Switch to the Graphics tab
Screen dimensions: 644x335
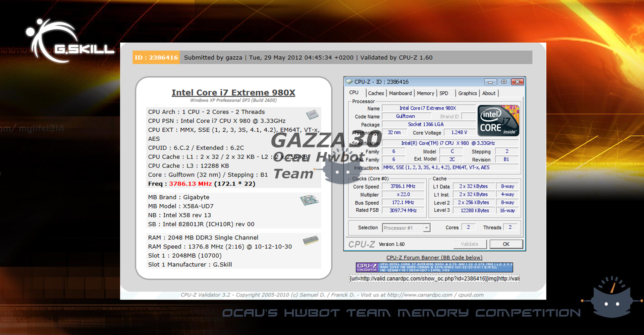pos(467,93)
